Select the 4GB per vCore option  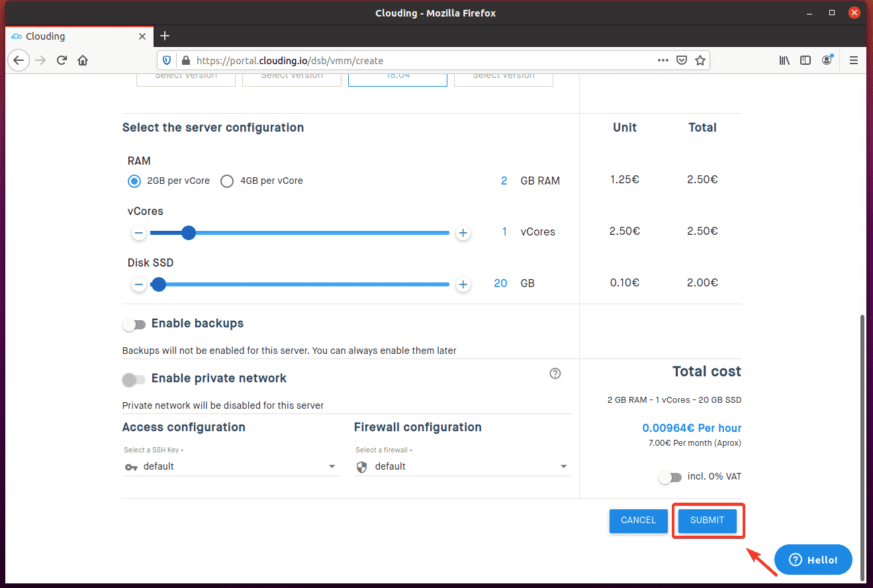(x=227, y=181)
